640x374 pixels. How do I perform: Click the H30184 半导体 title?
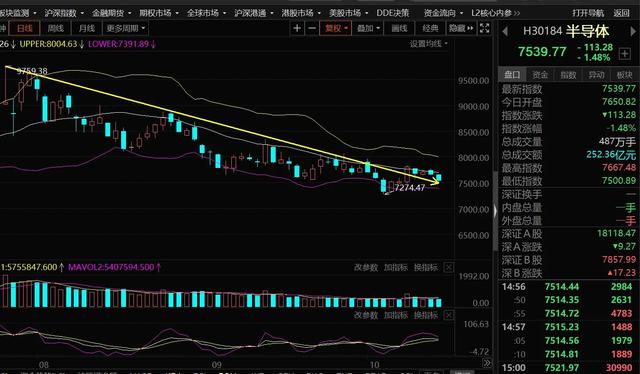pyautogui.click(x=566, y=31)
